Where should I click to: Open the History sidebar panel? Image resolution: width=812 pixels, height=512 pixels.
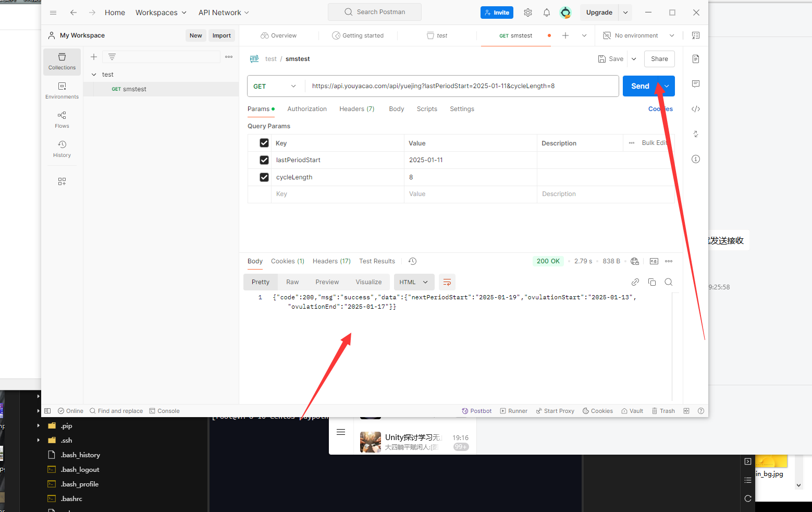point(62,149)
